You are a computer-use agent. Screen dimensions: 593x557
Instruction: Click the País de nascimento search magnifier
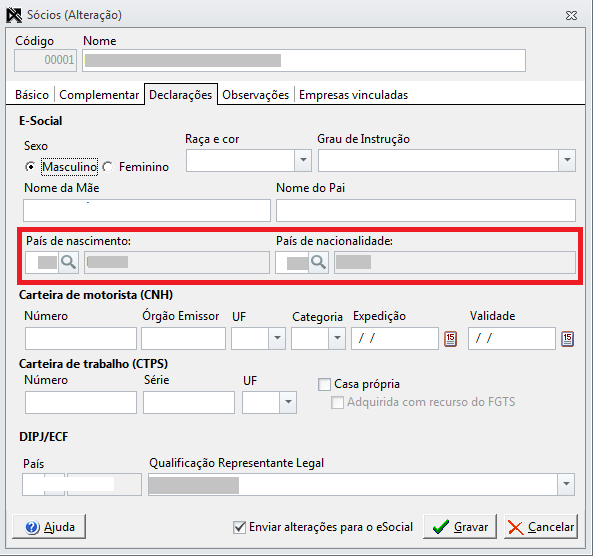tap(68, 262)
